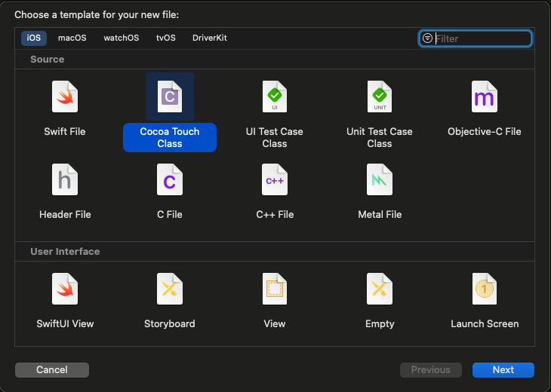Select the Swift File template icon
The width and height of the screenshot is (551, 392).
[x=65, y=96]
